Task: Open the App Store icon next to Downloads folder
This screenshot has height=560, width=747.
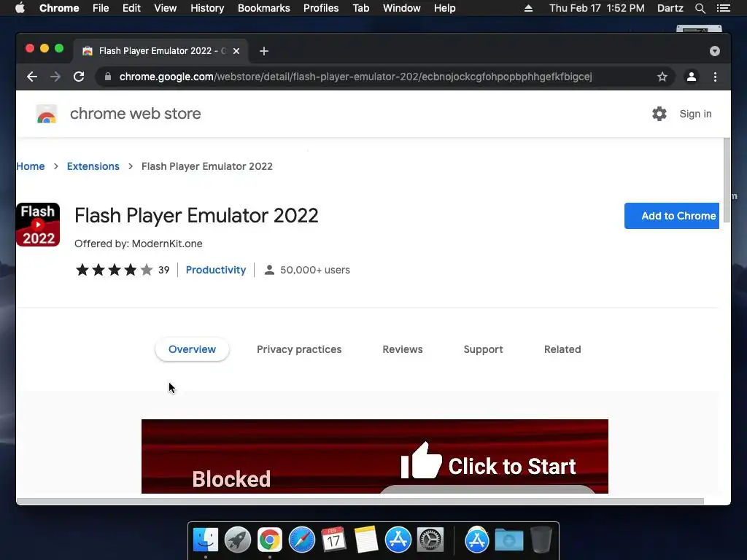Action: [x=477, y=540]
